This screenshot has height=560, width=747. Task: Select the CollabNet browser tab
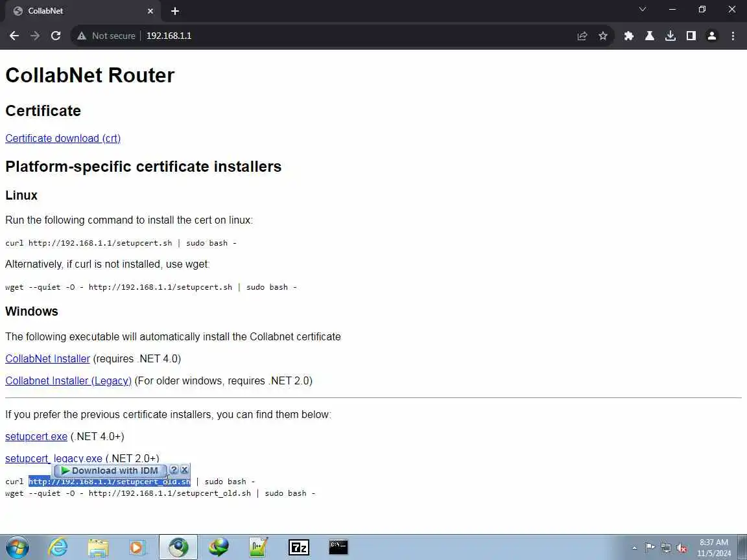click(x=82, y=11)
